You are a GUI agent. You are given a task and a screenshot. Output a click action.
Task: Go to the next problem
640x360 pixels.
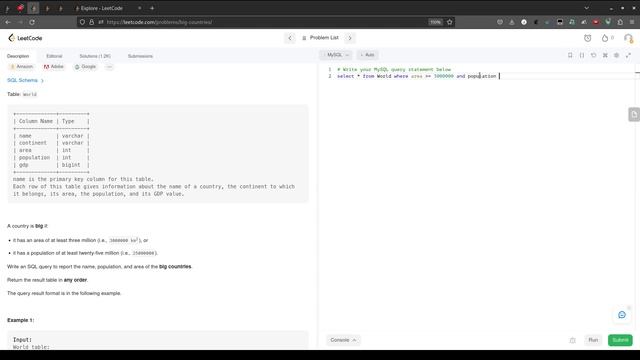tap(350, 38)
